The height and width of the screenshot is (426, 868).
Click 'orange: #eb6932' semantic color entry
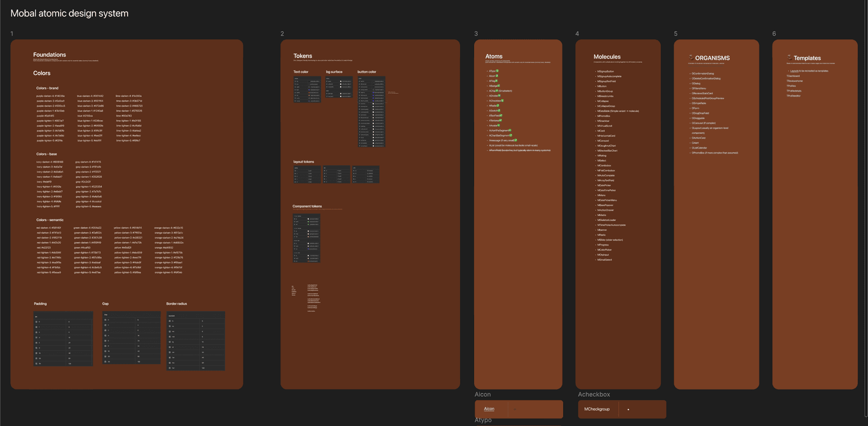click(x=163, y=248)
